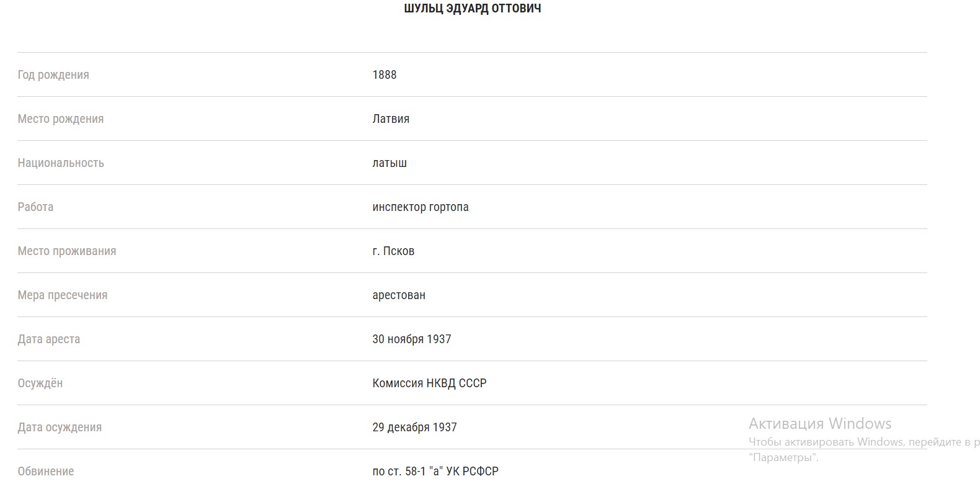
Task: Click the job value инспектор гортопа
Action: (421, 207)
